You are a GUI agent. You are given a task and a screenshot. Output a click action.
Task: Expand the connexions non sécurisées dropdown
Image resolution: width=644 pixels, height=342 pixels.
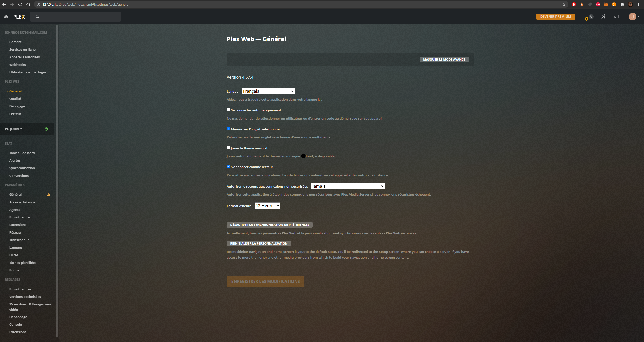tap(348, 186)
